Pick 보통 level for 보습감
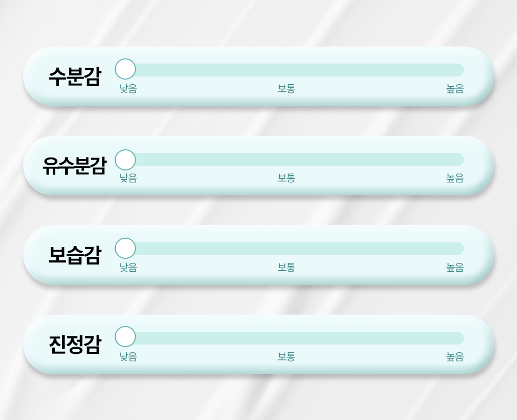 (x=286, y=268)
